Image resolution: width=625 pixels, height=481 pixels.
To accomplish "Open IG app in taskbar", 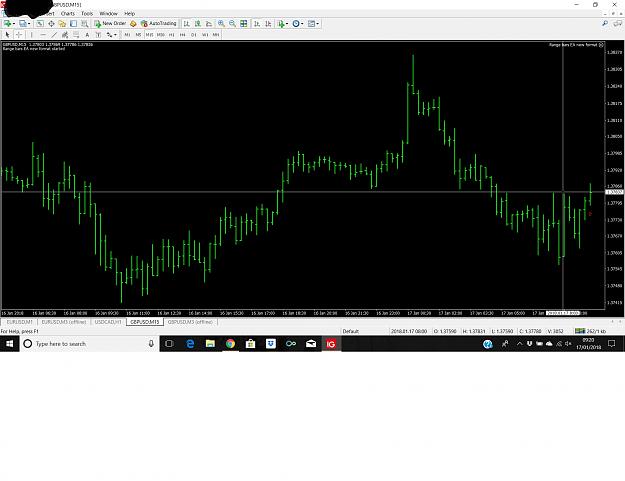I will 331,344.
